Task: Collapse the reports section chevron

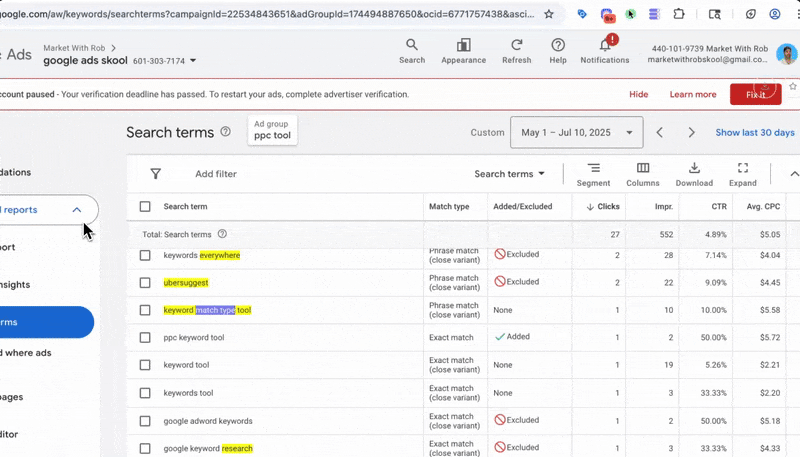Action: [77, 210]
